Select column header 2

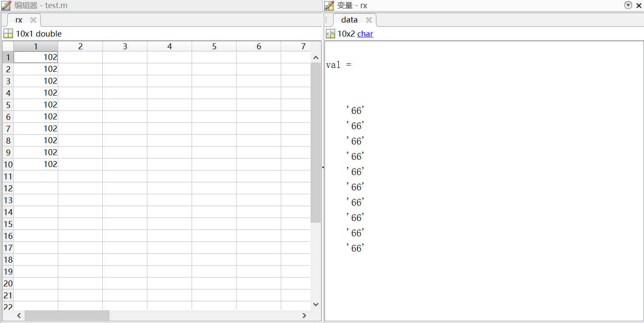pyautogui.click(x=80, y=46)
